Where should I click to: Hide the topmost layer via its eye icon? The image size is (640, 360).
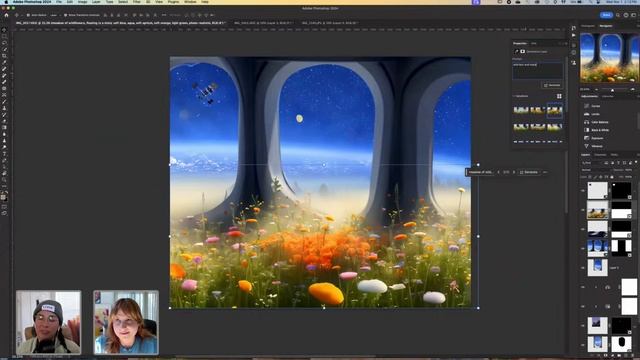[x=583, y=191]
